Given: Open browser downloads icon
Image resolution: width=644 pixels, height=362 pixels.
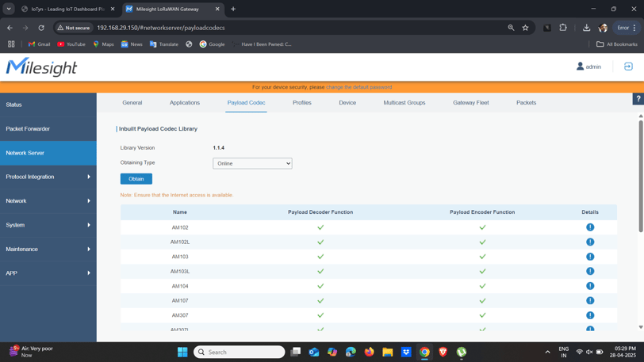Looking at the screenshot, I should (587, 28).
